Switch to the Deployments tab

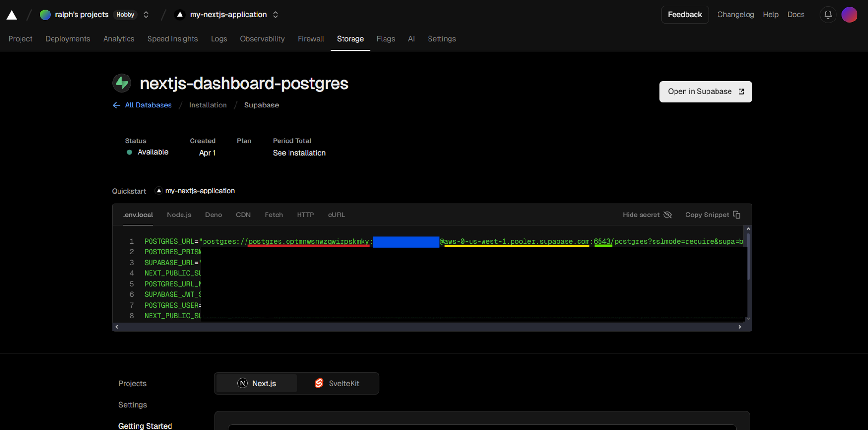[x=68, y=39]
